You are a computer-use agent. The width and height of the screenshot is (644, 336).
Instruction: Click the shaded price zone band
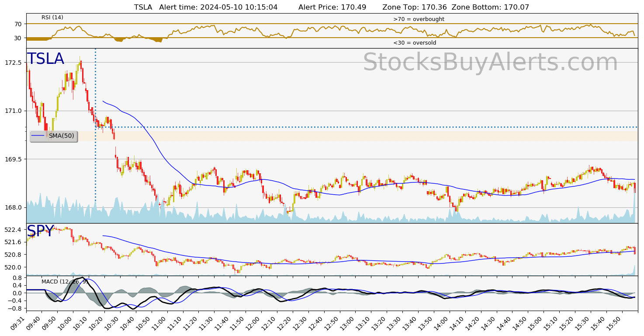332,136
